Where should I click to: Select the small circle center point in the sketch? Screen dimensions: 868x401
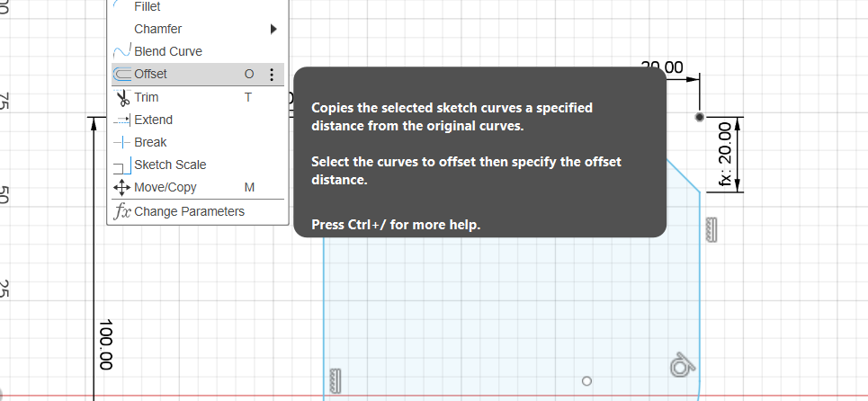(586, 380)
